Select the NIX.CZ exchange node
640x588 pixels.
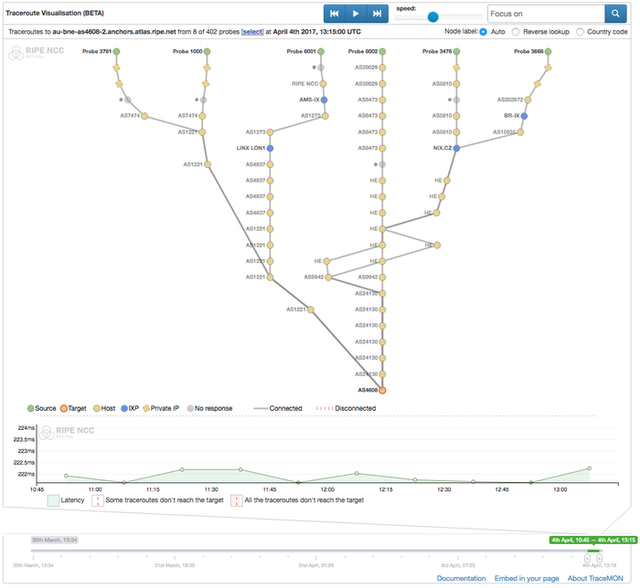(456, 148)
